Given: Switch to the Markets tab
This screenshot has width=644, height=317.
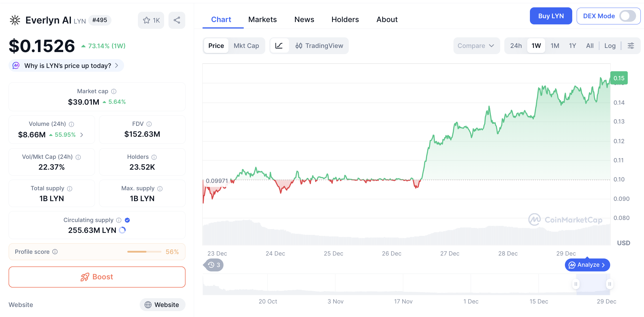Looking at the screenshot, I should 262,19.
